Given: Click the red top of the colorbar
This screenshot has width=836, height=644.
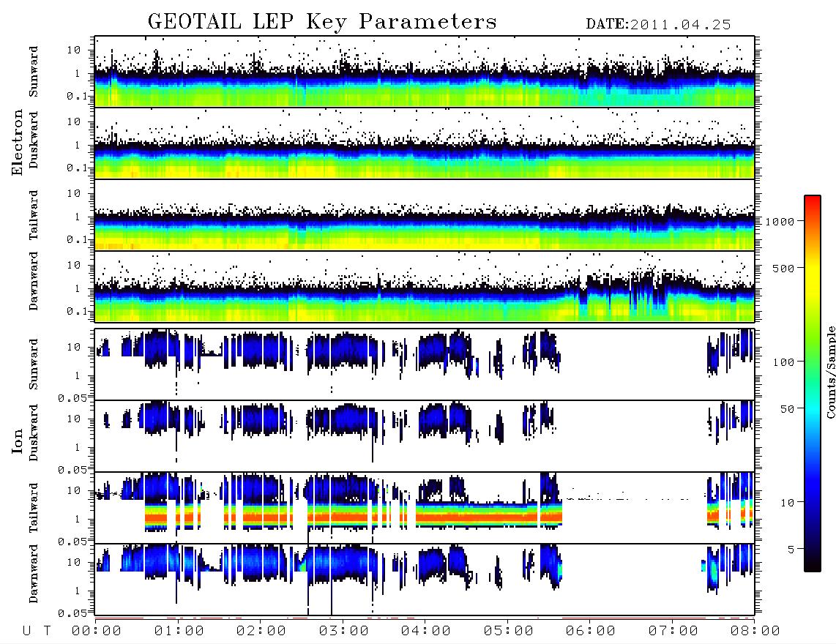Looking at the screenshot, I should pos(813,203).
